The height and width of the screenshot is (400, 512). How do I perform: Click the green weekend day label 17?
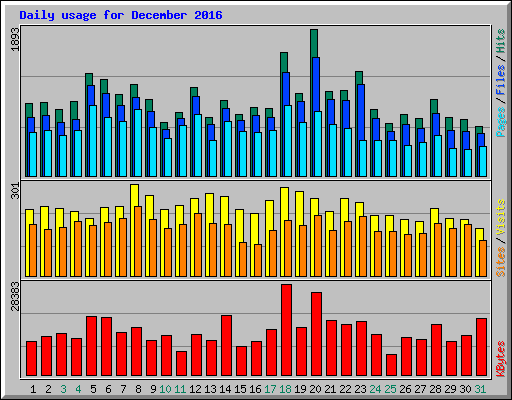click(x=270, y=389)
